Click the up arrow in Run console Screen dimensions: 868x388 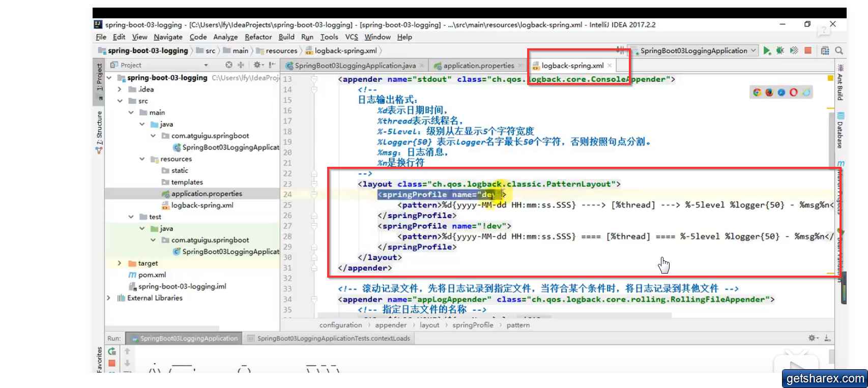[x=127, y=351]
